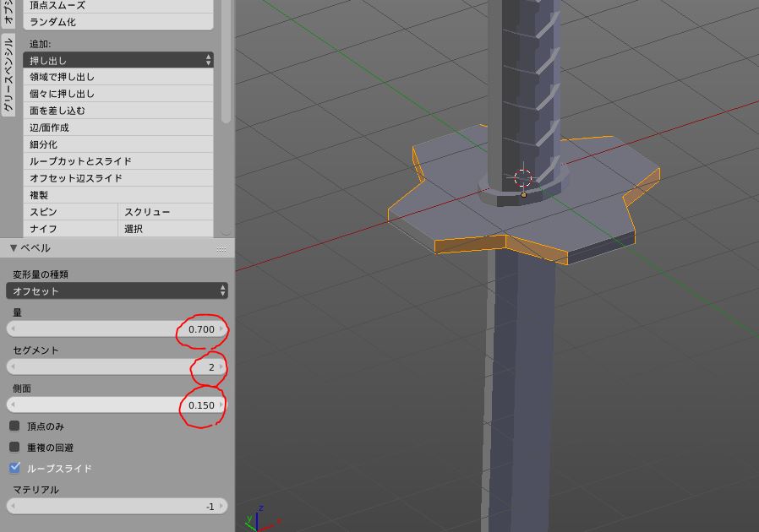The height and width of the screenshot is (532, 759).
Task: Click 細分化 button
Action: tap(118, 144)
